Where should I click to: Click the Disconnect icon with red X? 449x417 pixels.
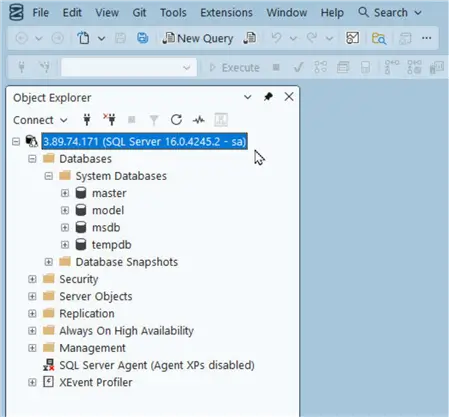point(109,120)
